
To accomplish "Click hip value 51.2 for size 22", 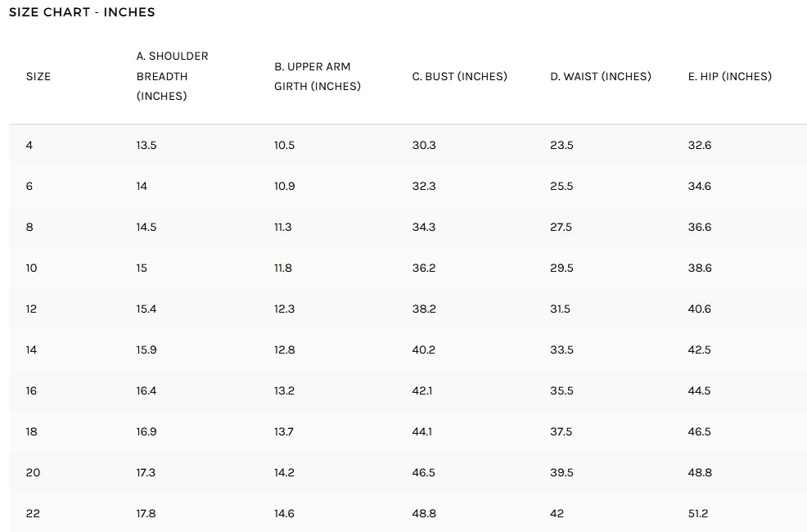I will tap(698, 513).
